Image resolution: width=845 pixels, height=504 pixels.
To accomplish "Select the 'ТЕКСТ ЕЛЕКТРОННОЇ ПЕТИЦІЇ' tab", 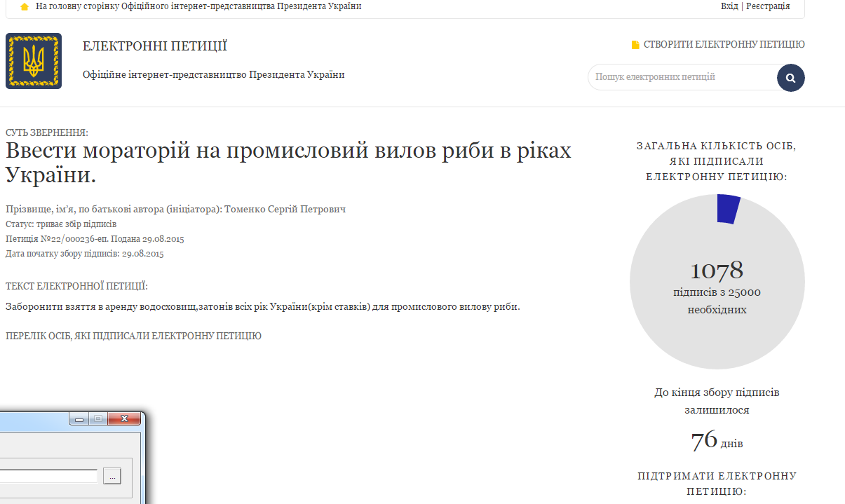I will coord(76,286).
